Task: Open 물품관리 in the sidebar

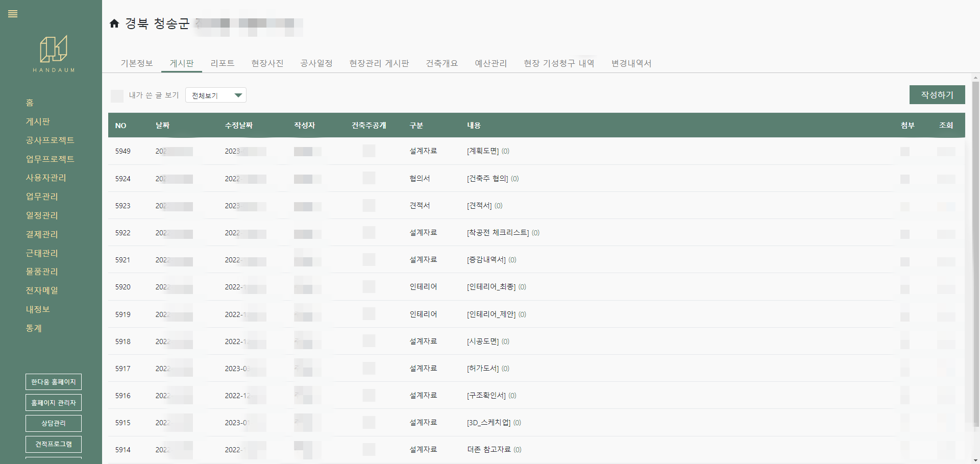Action: [x=42, y=272]
